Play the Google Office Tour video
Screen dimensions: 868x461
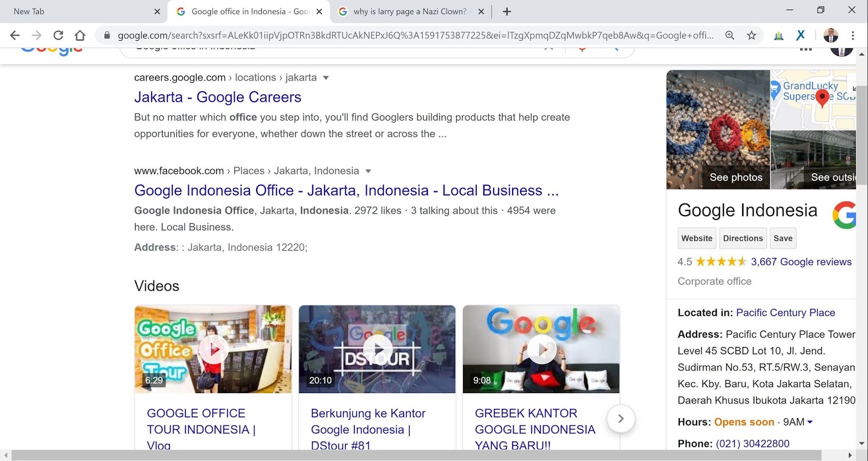point(213,349)
